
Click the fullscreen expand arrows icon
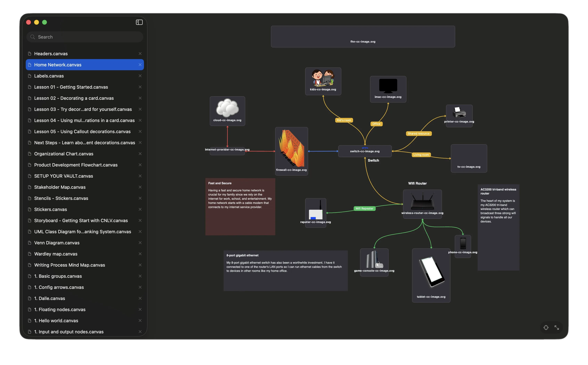point(557,328)
